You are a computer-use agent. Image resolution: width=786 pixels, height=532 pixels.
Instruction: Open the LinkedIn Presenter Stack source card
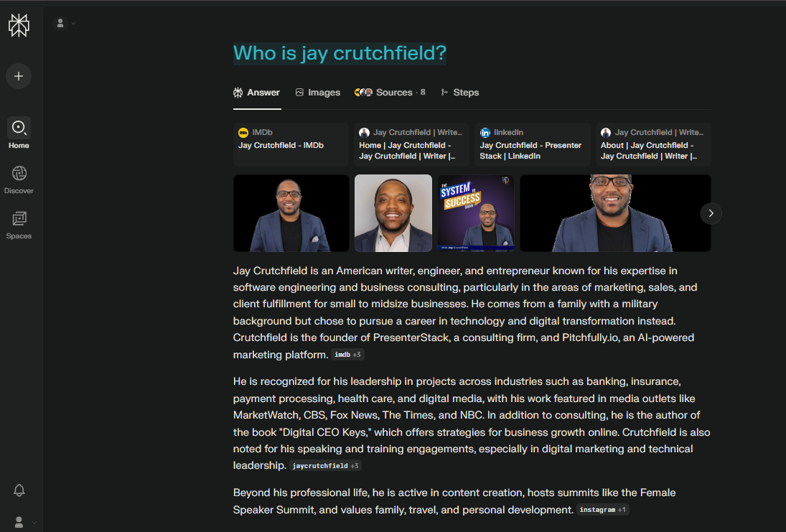click(x=533, y=144)
